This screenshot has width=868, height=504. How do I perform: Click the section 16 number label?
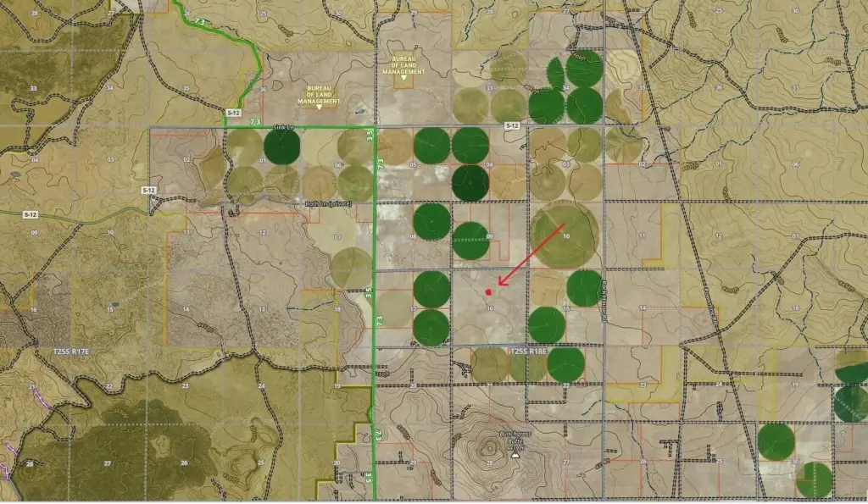(x=490, y=308)
